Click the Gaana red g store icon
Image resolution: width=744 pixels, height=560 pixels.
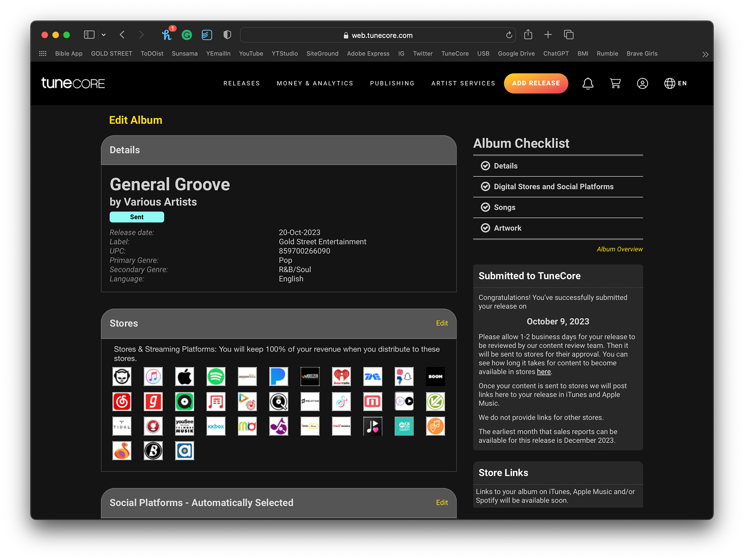tap(153, 402)
